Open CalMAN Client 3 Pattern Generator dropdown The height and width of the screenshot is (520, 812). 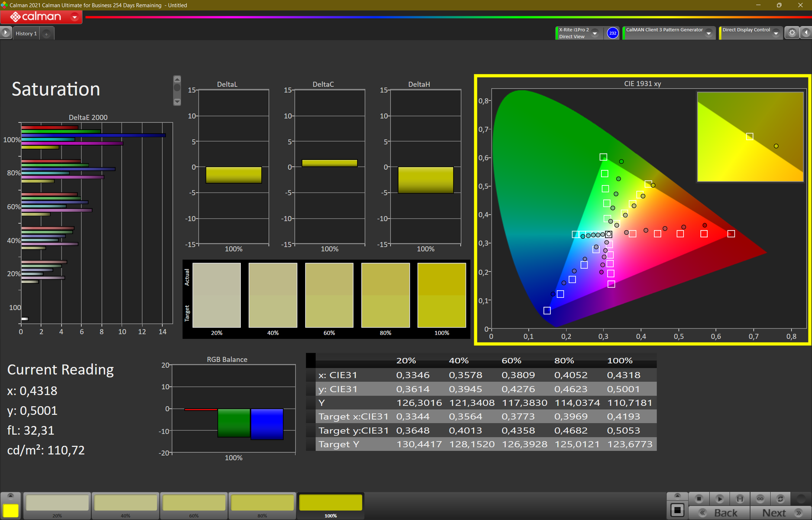pyautogui.click(x=708, y=33)
